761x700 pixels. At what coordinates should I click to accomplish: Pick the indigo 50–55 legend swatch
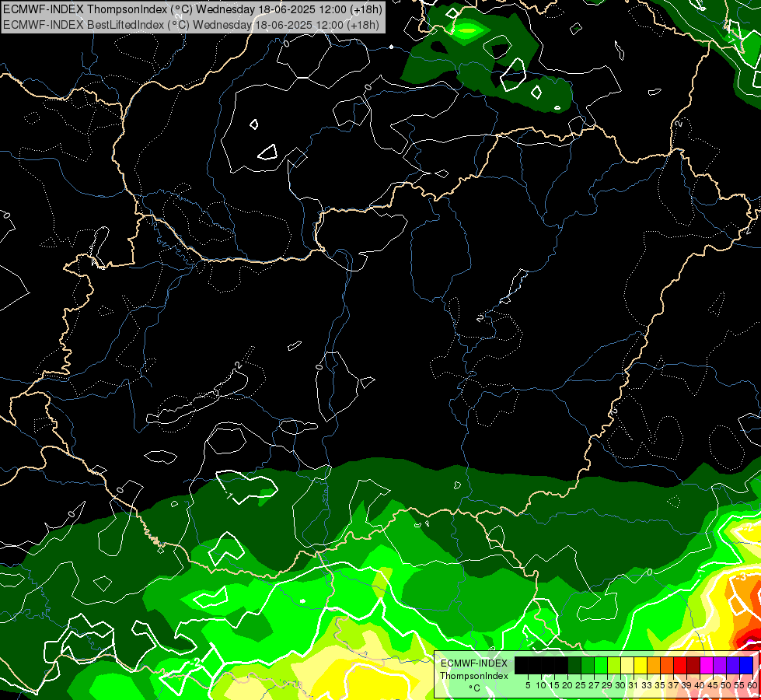733,666
